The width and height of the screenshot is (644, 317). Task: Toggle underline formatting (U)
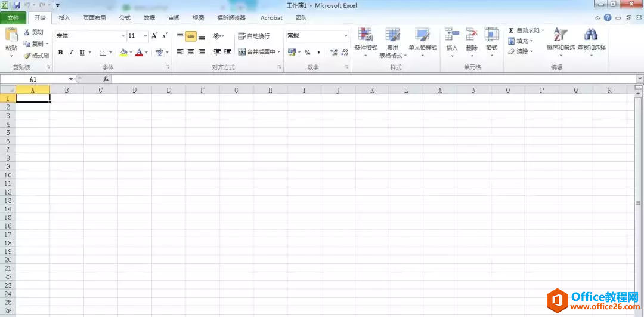point(82,52)
